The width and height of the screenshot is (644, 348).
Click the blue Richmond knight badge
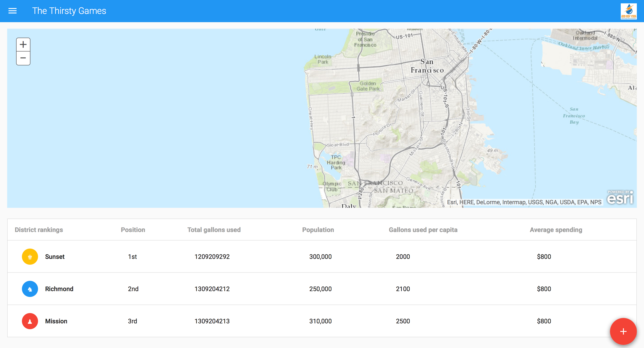click(30, 289)
